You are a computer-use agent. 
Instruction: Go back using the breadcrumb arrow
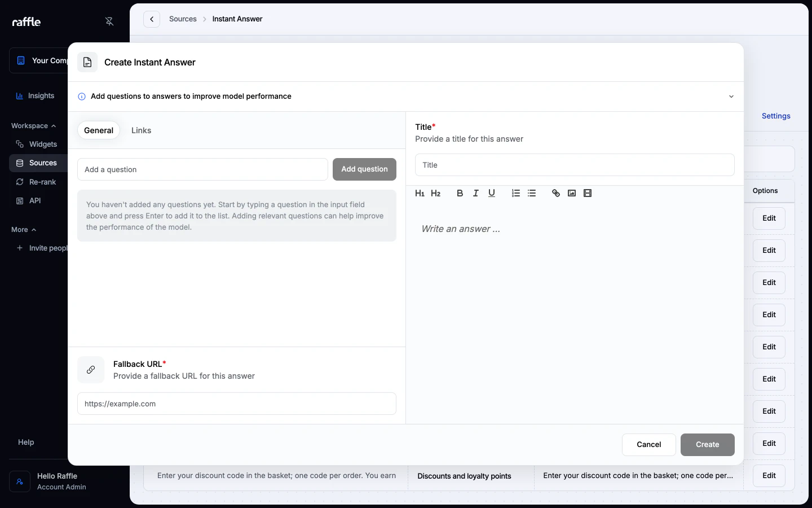coord(152,19)
